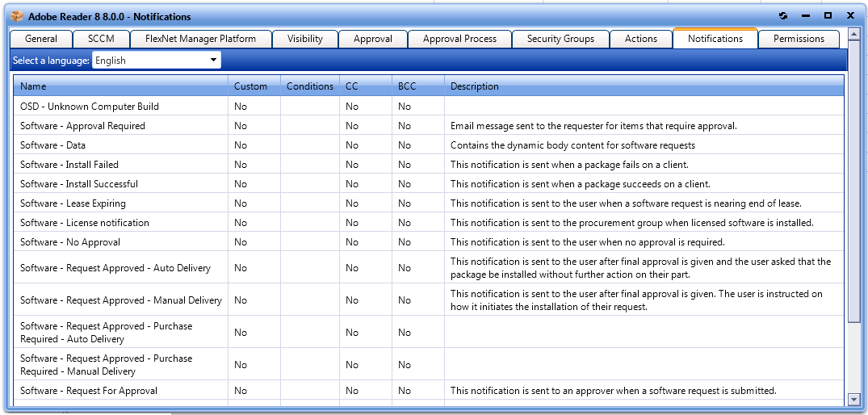868x415 pixels.
Task: Click description about the procurement group
Action: pyautogui.click(x=631, y=223)
